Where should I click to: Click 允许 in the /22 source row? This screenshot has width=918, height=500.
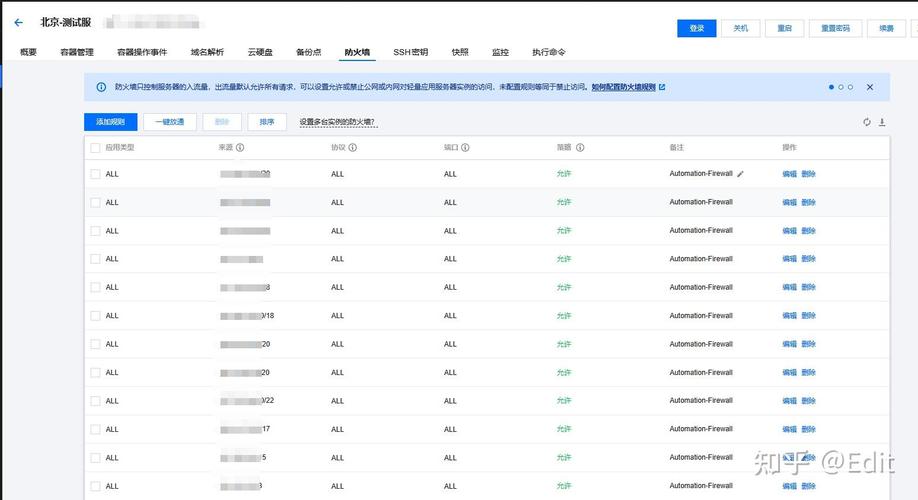click(x=564, y=401)
